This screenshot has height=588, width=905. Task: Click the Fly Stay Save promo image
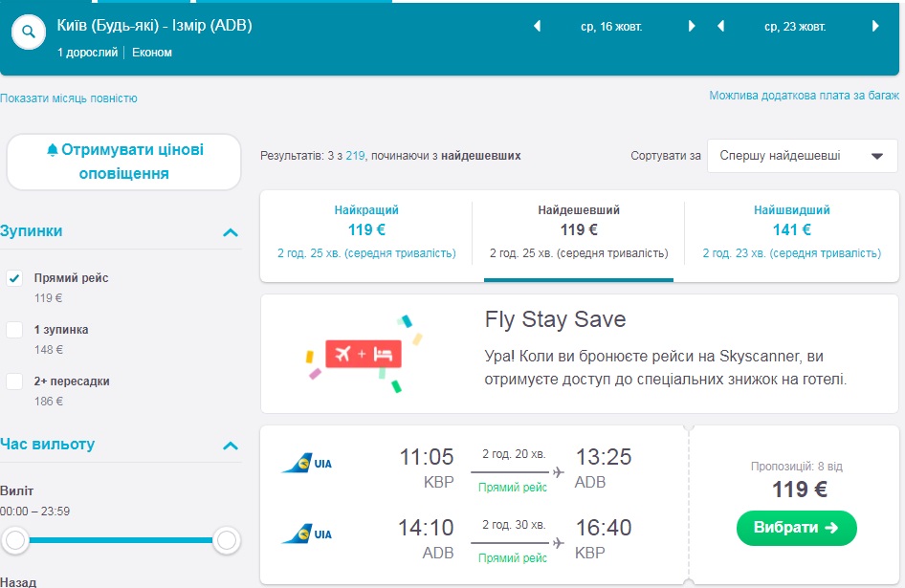pyautogui.click(x=364, y=354)
